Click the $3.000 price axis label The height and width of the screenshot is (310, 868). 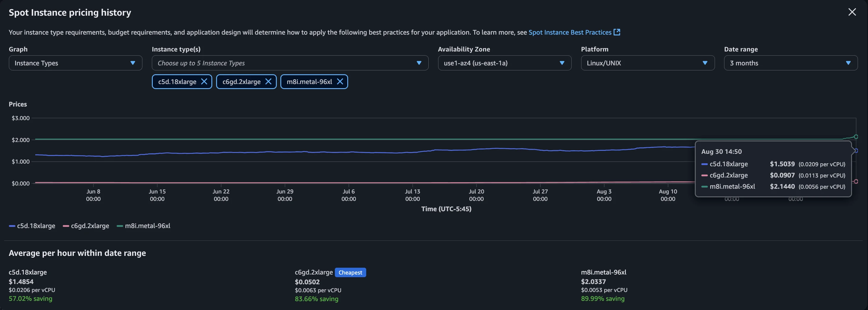point(20,118)
